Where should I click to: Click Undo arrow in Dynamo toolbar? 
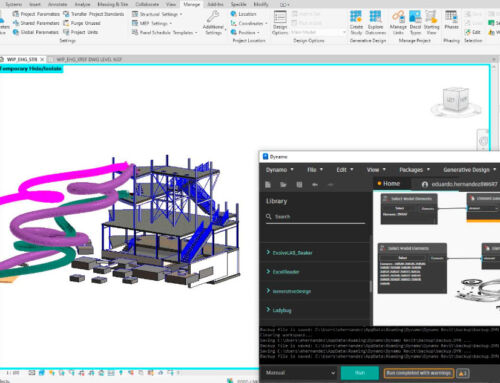[315, 184]
